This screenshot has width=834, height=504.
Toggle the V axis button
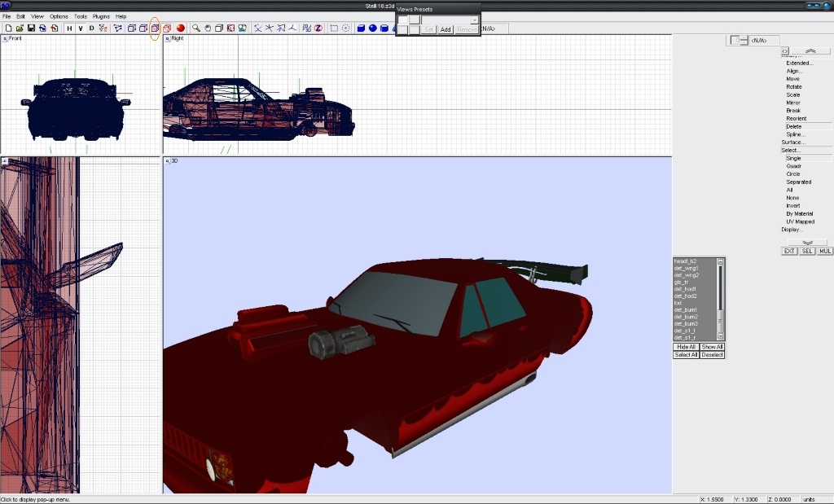point(80,28)
